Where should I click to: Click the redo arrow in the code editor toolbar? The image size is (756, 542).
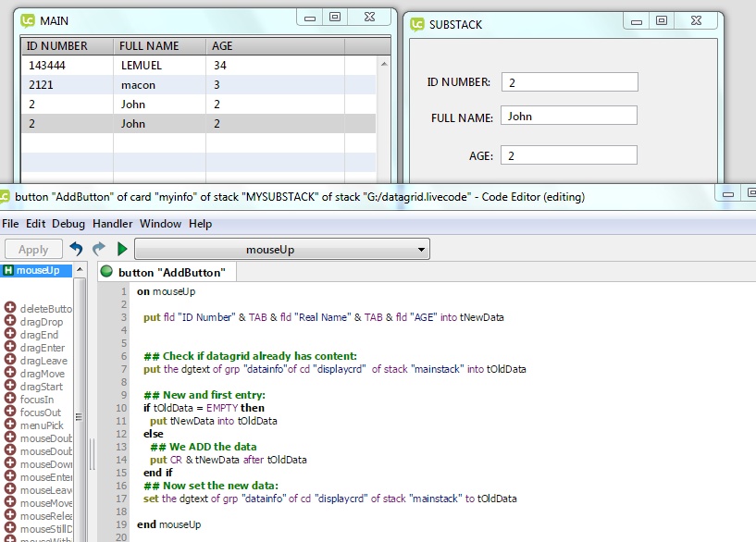[98, 249]
